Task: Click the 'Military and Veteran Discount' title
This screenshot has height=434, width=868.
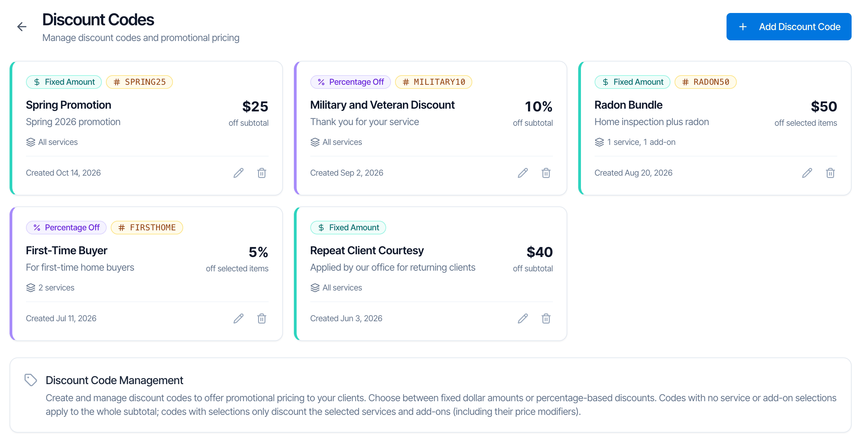Action: point(382,105)
